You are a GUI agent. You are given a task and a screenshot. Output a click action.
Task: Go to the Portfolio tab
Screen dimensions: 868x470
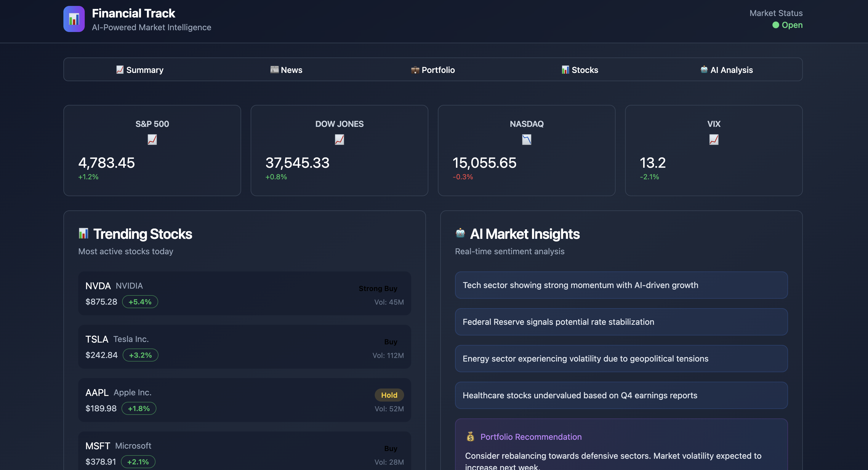click(433, 70)
